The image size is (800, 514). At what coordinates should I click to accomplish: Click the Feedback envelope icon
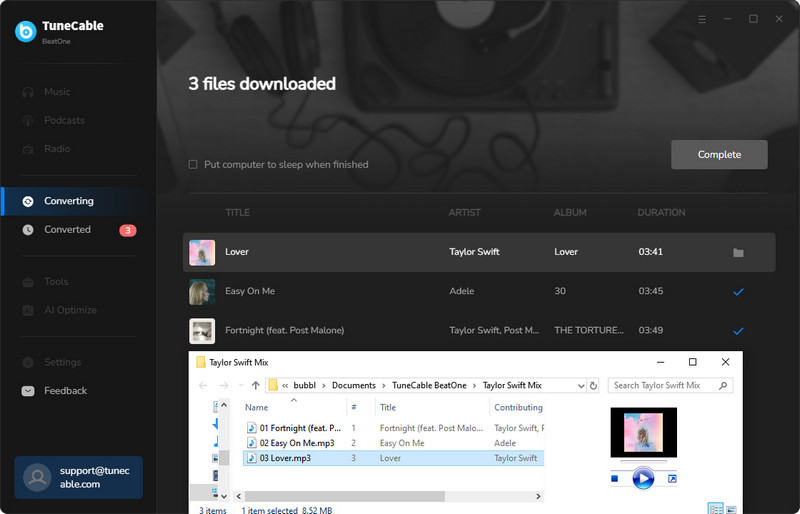(28, 391)
